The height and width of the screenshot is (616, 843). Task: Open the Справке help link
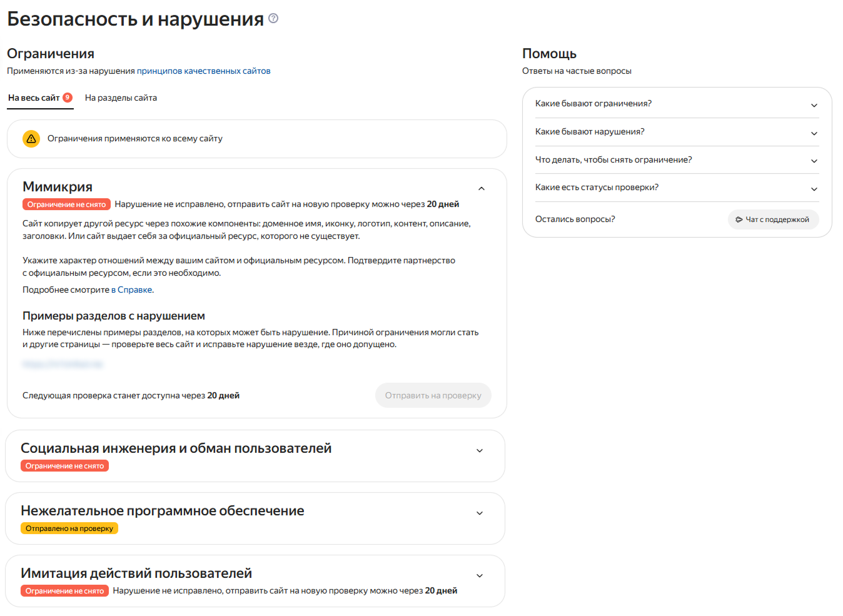click(x=134, y=290)
